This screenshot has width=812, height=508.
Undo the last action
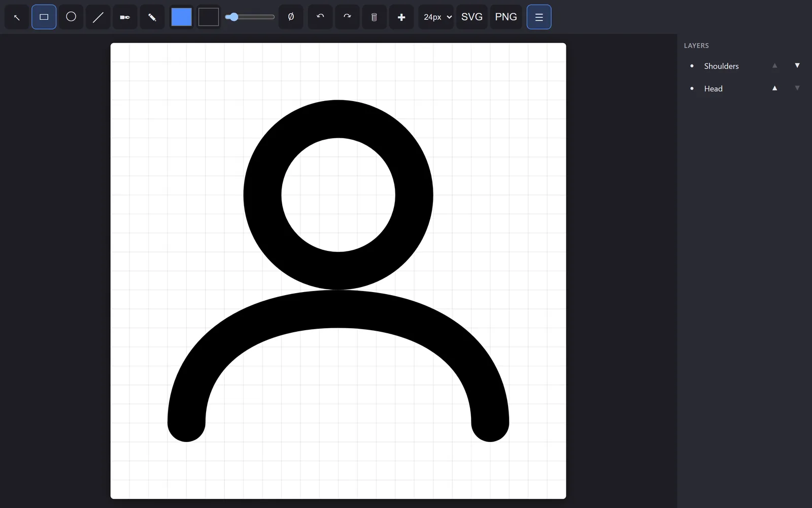pyautogui.click(x=320, y=17)
